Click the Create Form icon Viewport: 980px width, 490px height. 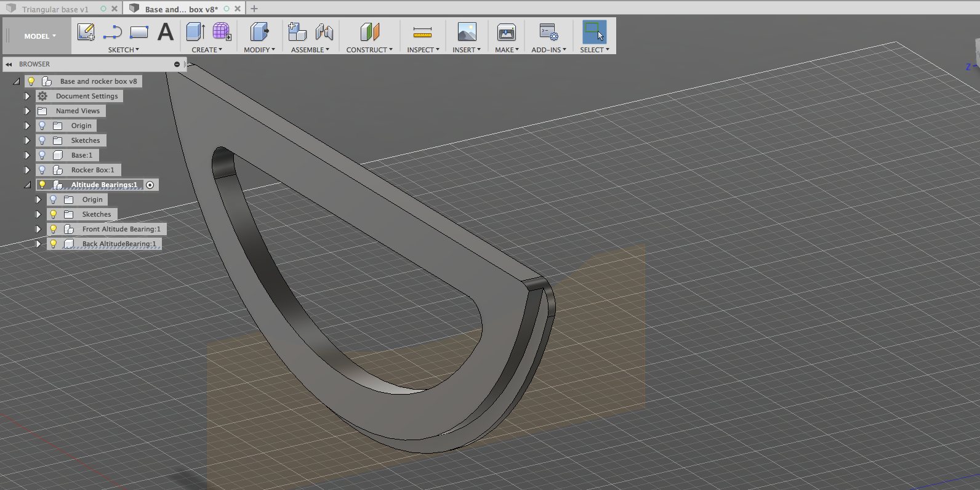coord(222,32)
